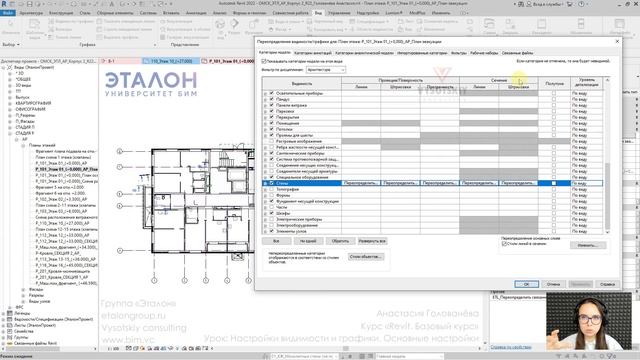Switch to Рабочие наборы tab

tap(484, 53)
